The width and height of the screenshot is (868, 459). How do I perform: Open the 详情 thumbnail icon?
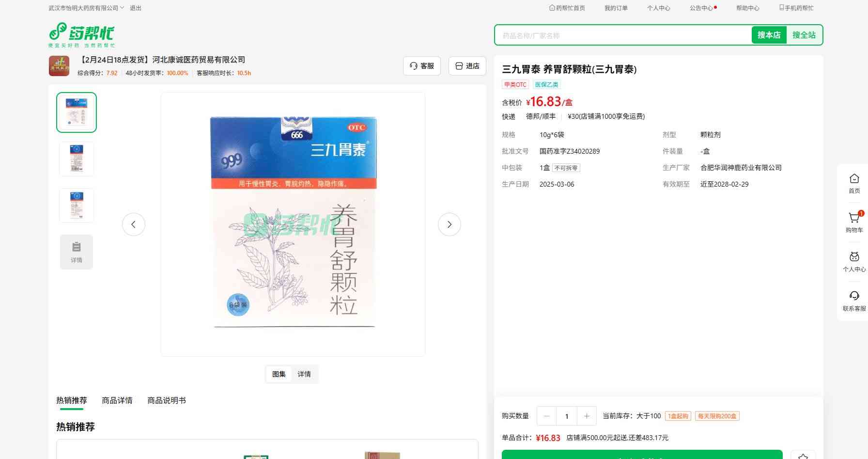coord(77,252)
